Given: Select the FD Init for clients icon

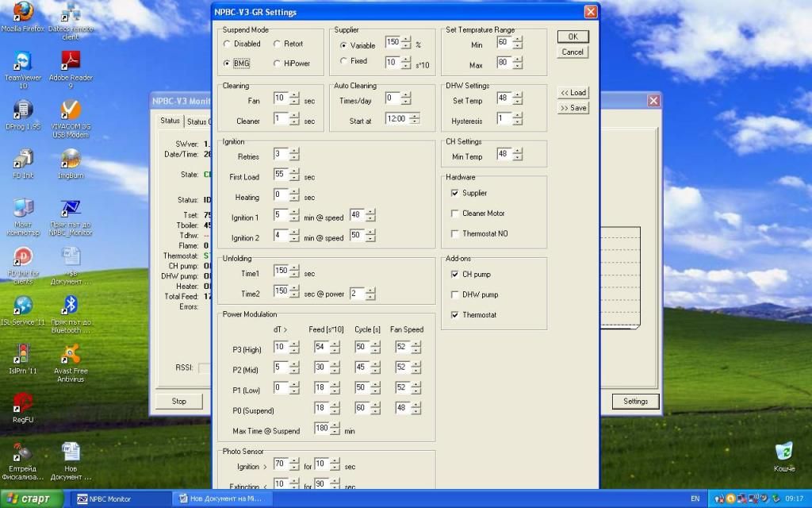Looking at the screenshot, I should [x=23, y=266].
